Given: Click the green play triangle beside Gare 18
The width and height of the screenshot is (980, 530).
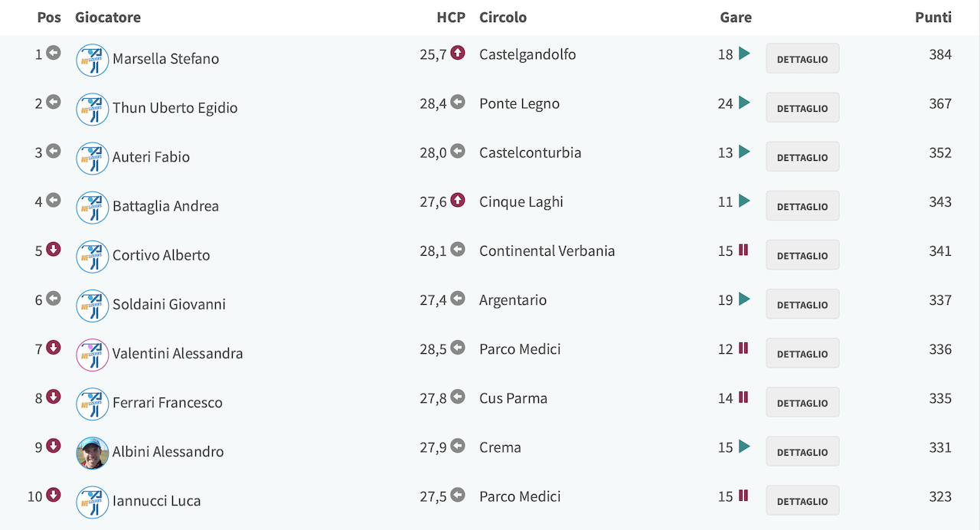Looking at the screenshot, I should pyautogui.click(x=744, y=54).
